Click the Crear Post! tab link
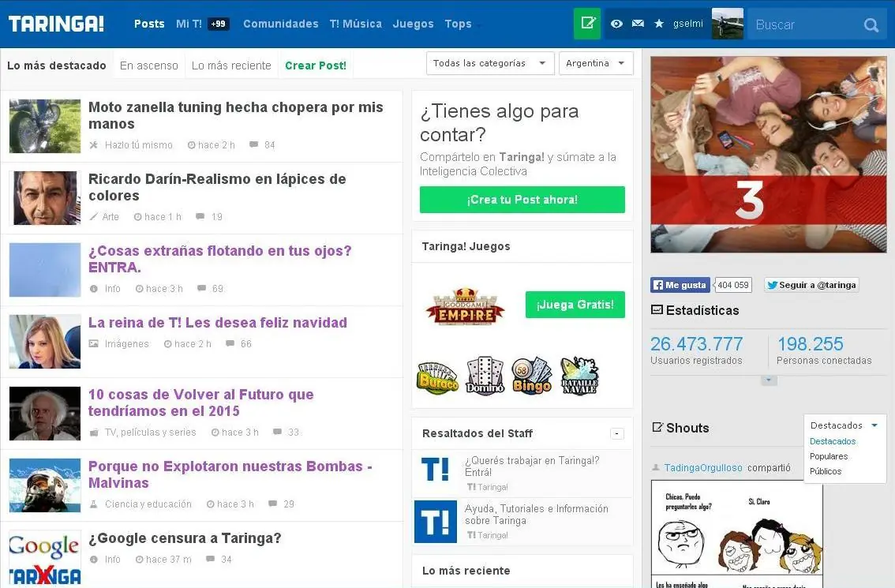Screen dimensions: 895x588 (x=316, y=66)
